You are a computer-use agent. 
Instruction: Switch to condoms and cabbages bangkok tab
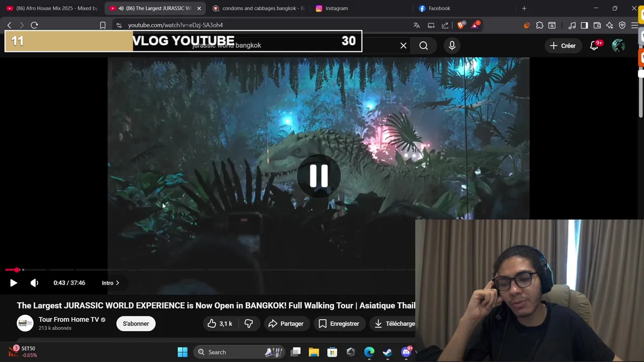259,9
